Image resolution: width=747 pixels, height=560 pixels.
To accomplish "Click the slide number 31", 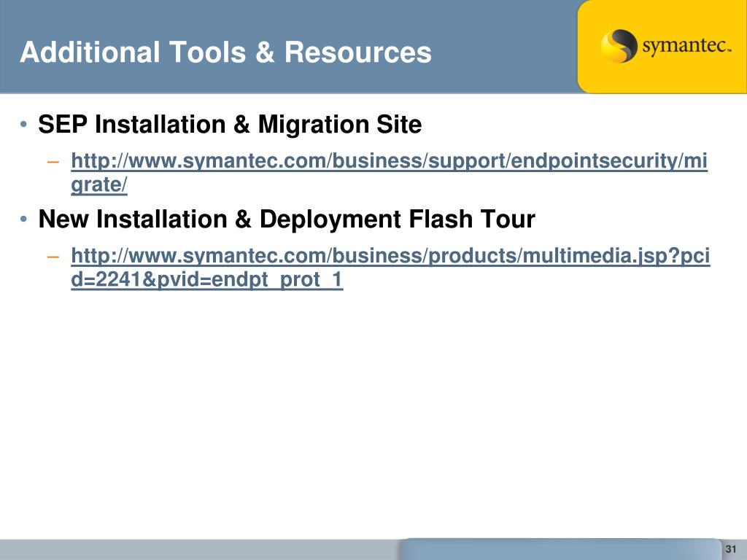I will point(731,549).
